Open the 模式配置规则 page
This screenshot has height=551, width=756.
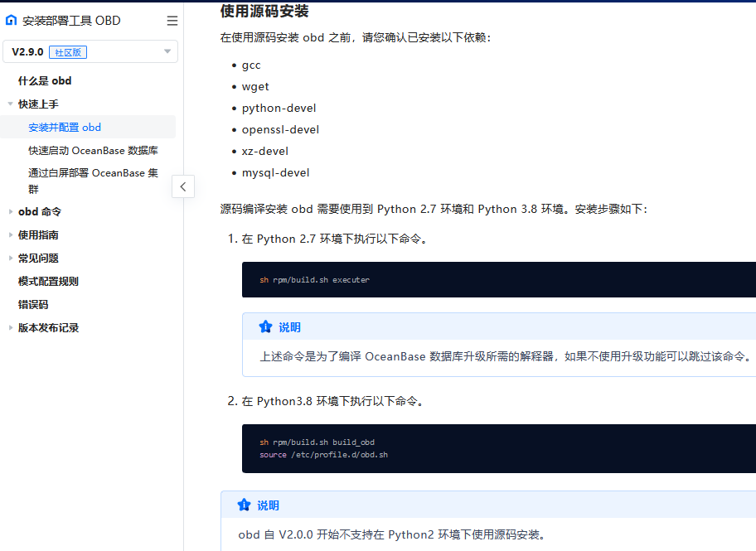[x=48, y=282]
